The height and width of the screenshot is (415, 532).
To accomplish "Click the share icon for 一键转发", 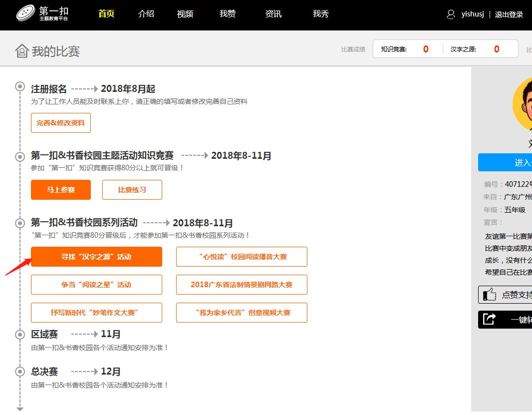I will tap(489, 320).
